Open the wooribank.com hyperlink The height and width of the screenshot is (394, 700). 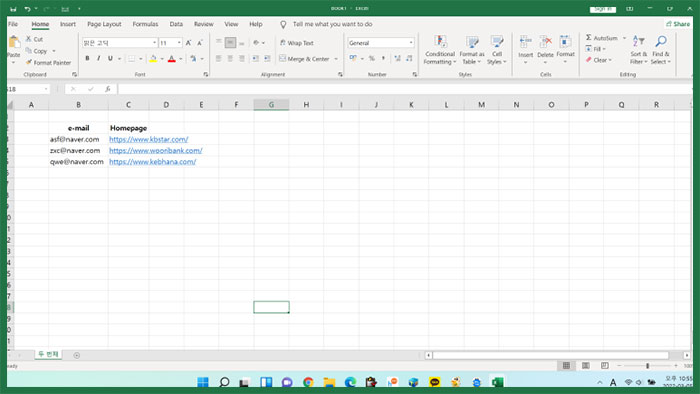(x=156, y=150)
